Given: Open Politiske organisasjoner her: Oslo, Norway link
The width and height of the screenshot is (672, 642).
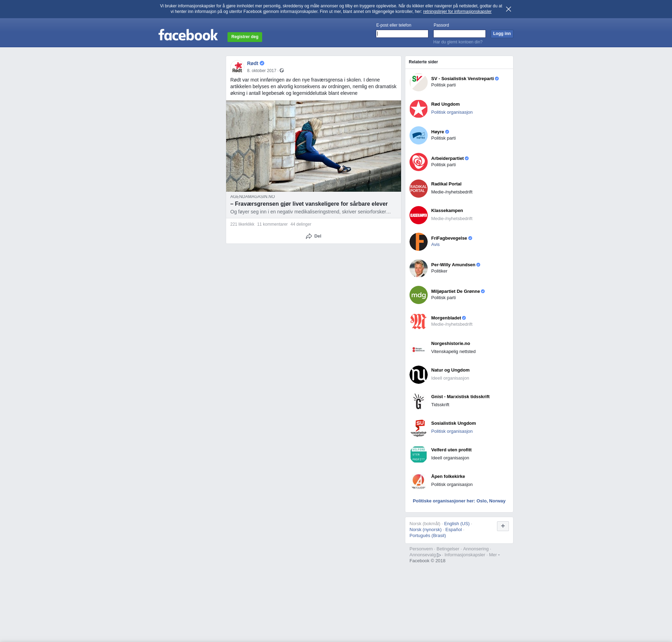Looking at the screenshot, I should pyautogui.click(x=459, y=501).
